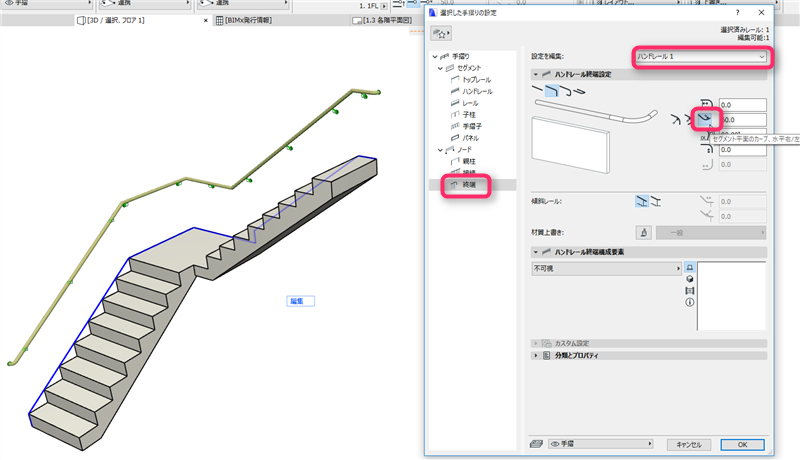This screenshot has width=800, height=460.
Task: Choose second curve direction icon beside highlighted one
Action: (689, 120)
